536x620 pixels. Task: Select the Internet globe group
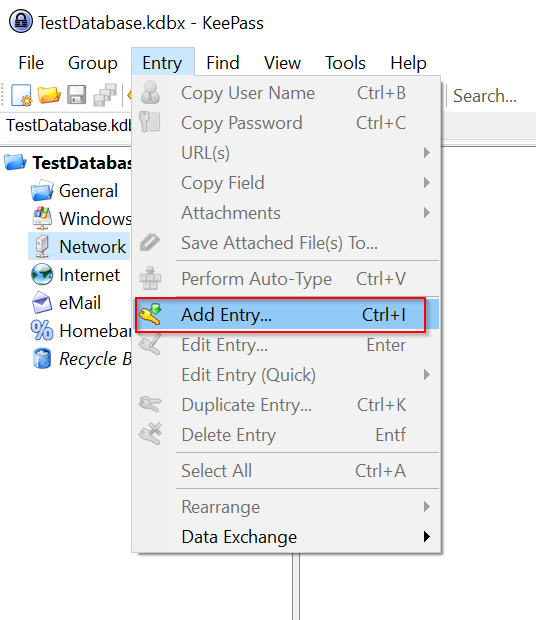[x=42, y=274]
